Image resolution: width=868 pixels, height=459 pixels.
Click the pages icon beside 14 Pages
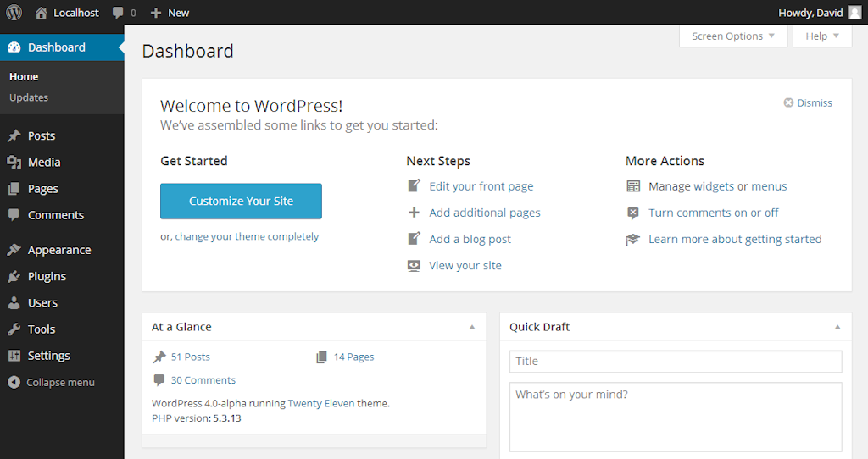coord(321,357)
